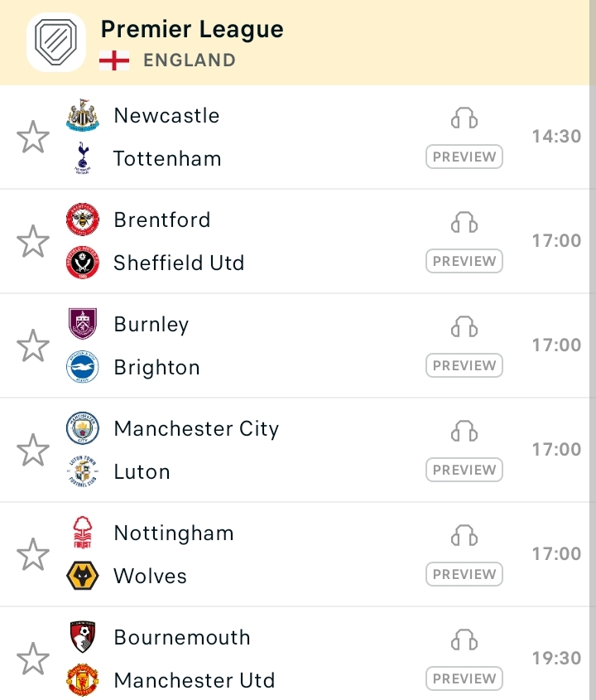Click headphones icon for Brentford match

[464, 223]
